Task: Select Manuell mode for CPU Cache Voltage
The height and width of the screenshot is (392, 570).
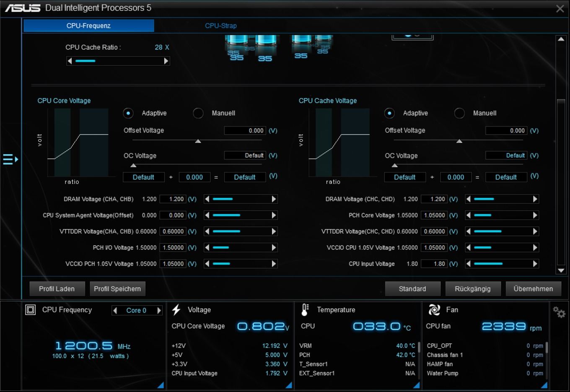Action: click(x=459, y=113)
